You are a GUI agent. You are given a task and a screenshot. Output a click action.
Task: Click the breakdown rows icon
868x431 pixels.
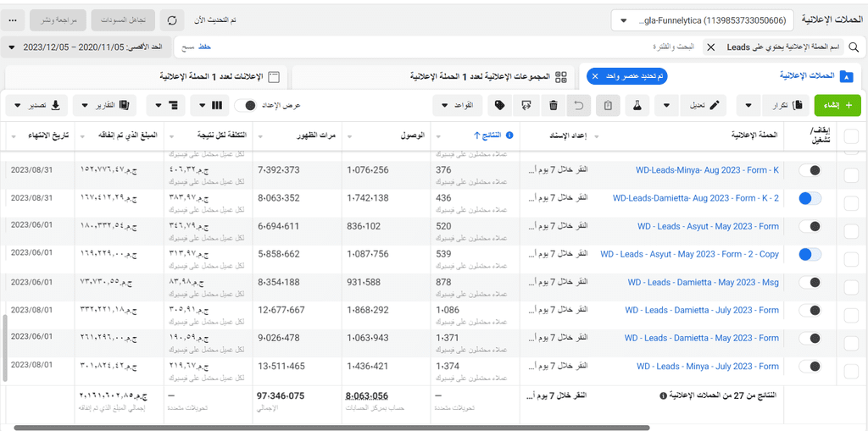click(x=173, y=105)
